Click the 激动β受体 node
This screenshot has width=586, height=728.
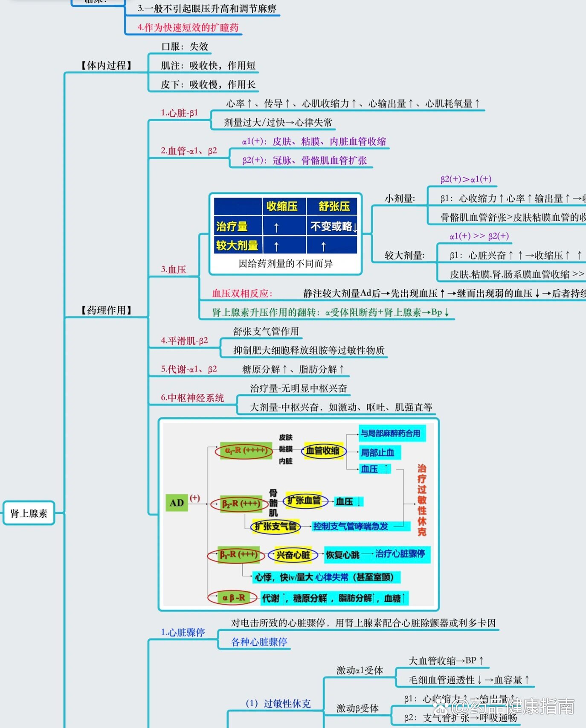357,708
